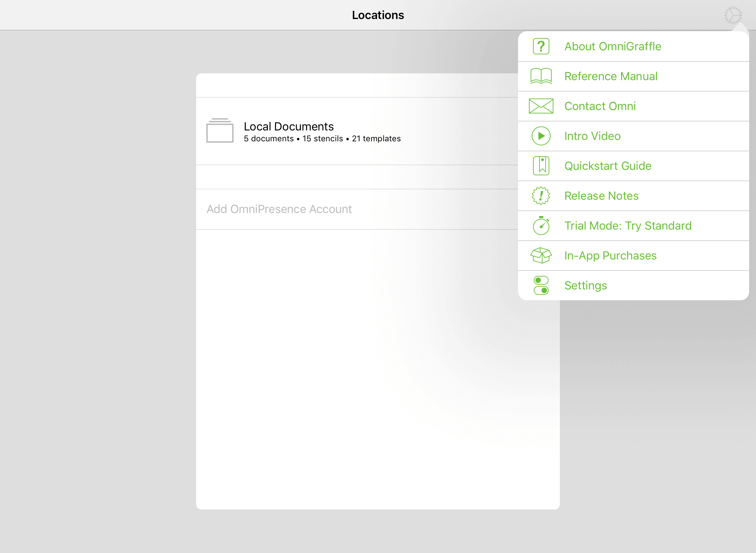
Task: Choose About OmniGraffle from the menu
Action: (612, 46)
